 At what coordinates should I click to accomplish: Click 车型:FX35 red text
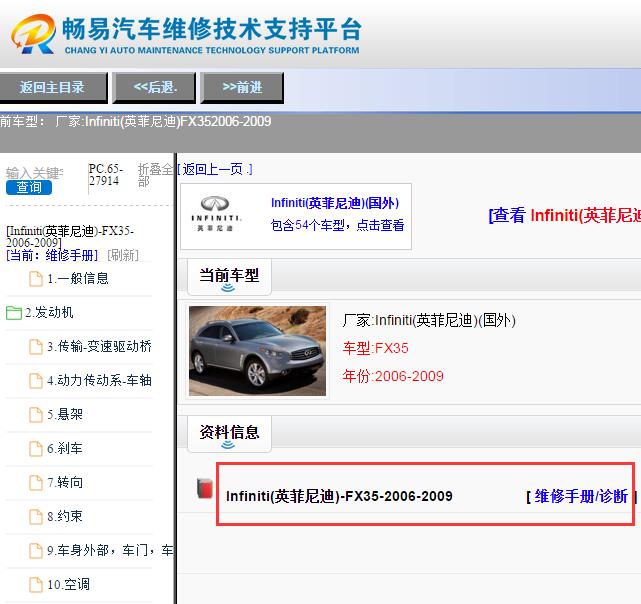coord(375,348)
